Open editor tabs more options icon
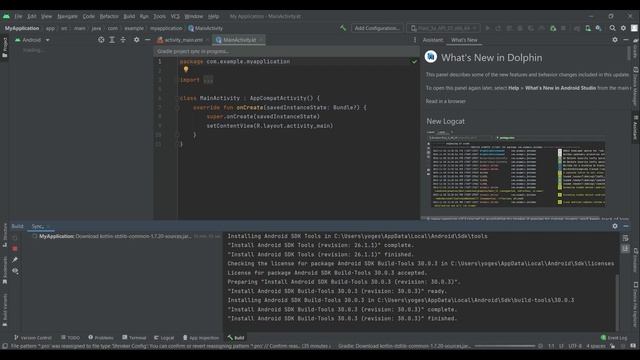 [415, 40]
